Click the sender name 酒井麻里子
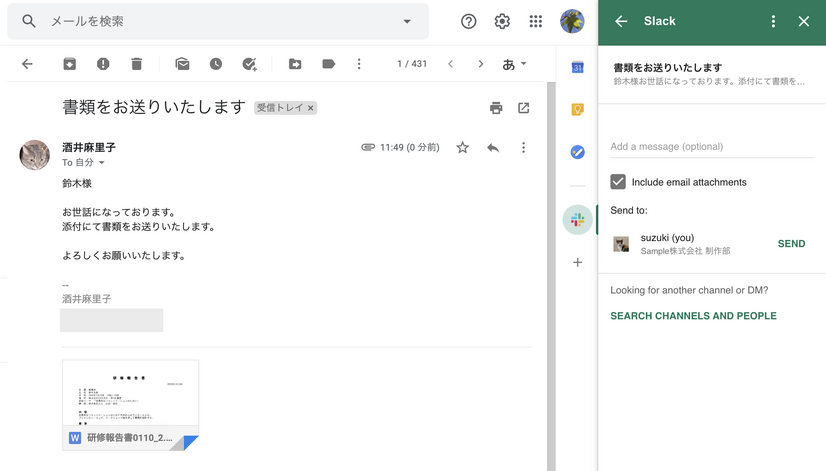Viewport: 826px width, 471px height. coord(89,148)
